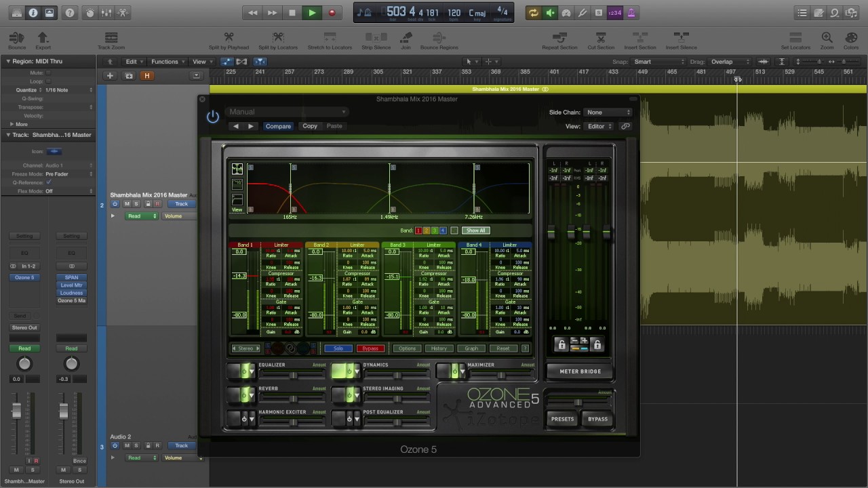Click the Ozone Presets button
Screen dimensions: 868x488
click(x=562, y=419)
